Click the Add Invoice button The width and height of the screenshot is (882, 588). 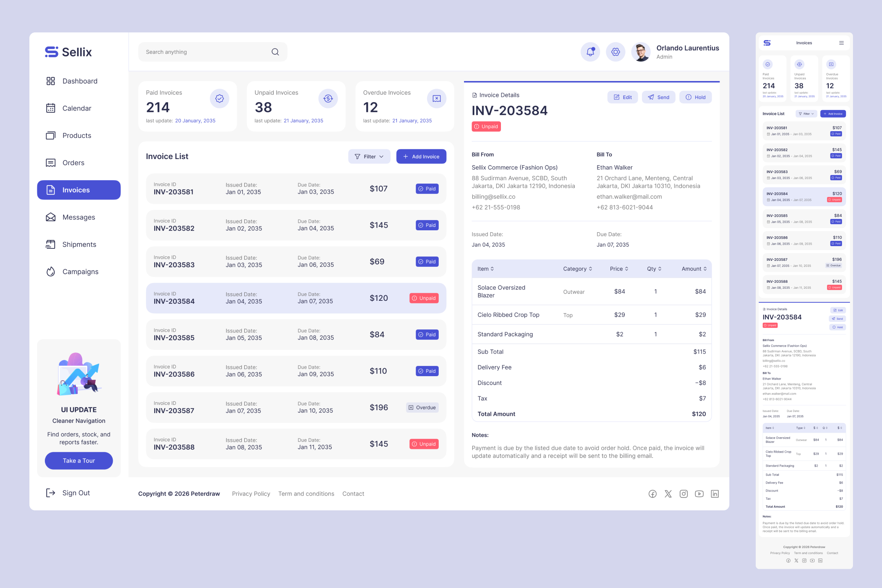(x=421, y=156)
